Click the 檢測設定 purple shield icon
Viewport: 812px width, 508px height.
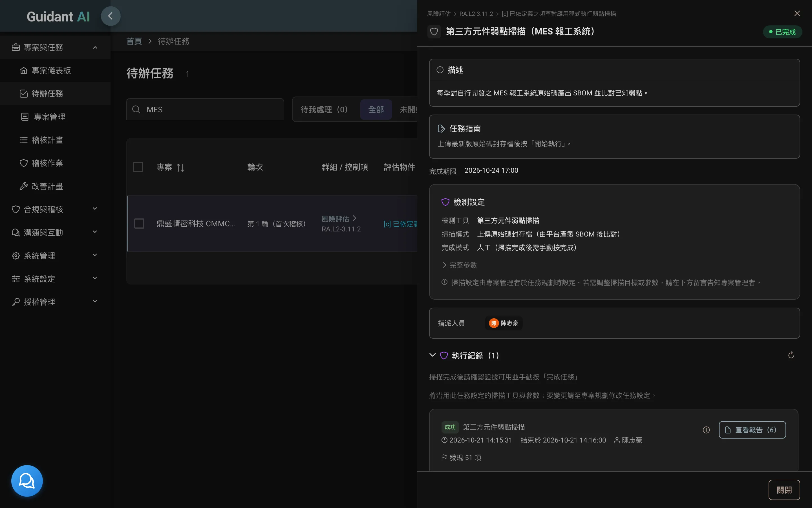pos(445,202)
